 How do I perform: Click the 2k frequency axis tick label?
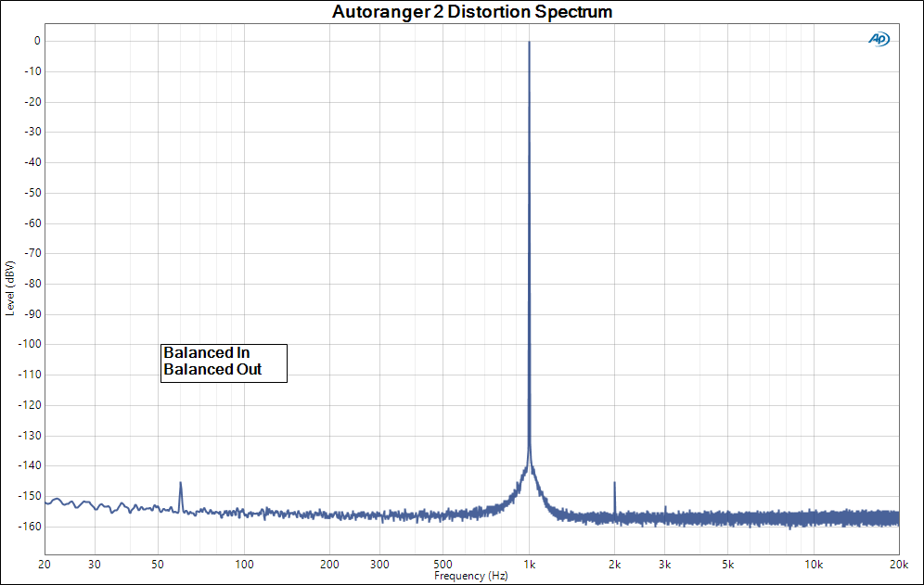pyautogui.click(x=615, y=565)
